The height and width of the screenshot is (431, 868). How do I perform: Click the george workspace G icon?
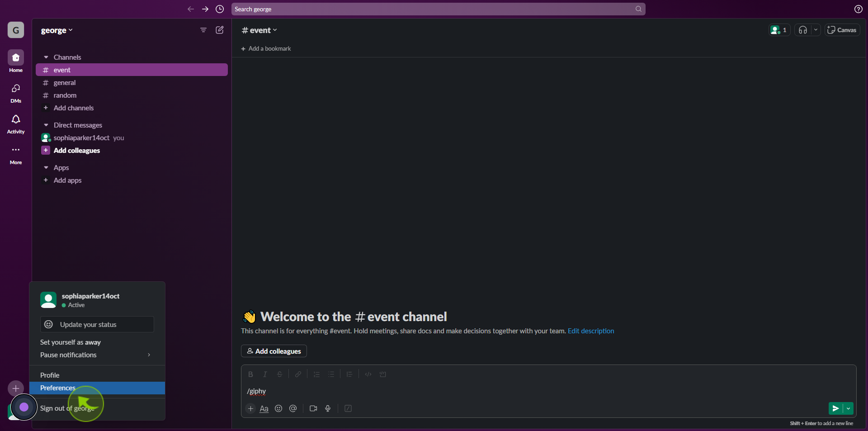[x=16, y=30]
